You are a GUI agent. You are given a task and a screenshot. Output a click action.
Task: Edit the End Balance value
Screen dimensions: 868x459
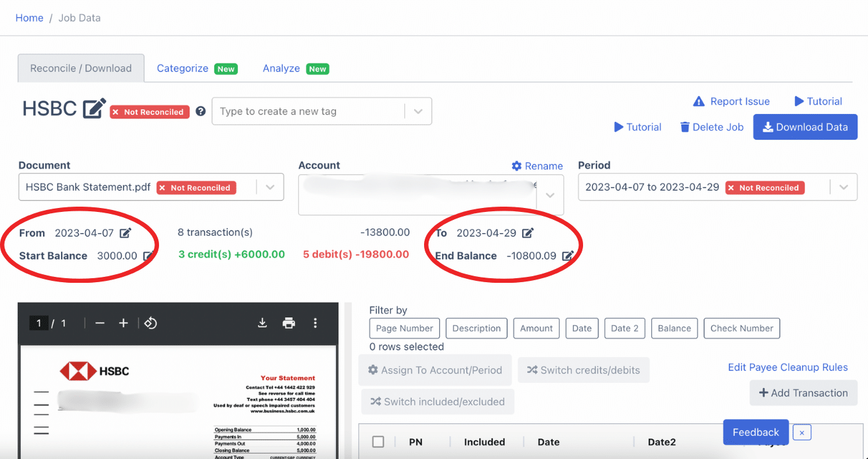(568, 256)
